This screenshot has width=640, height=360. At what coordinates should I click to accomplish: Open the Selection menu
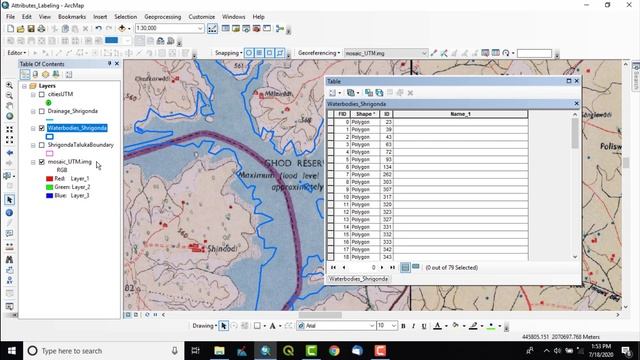point(125,17)
